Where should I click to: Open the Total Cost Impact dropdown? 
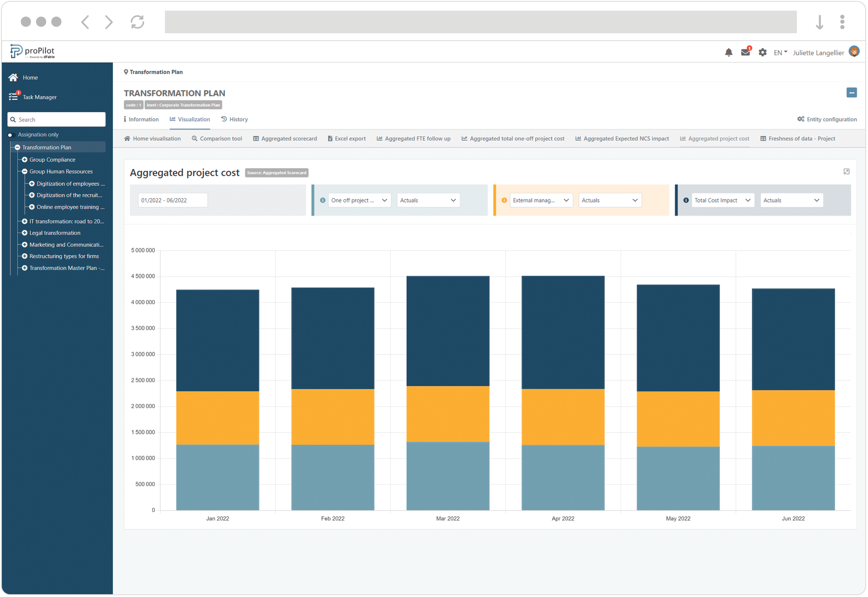(722, 200)
